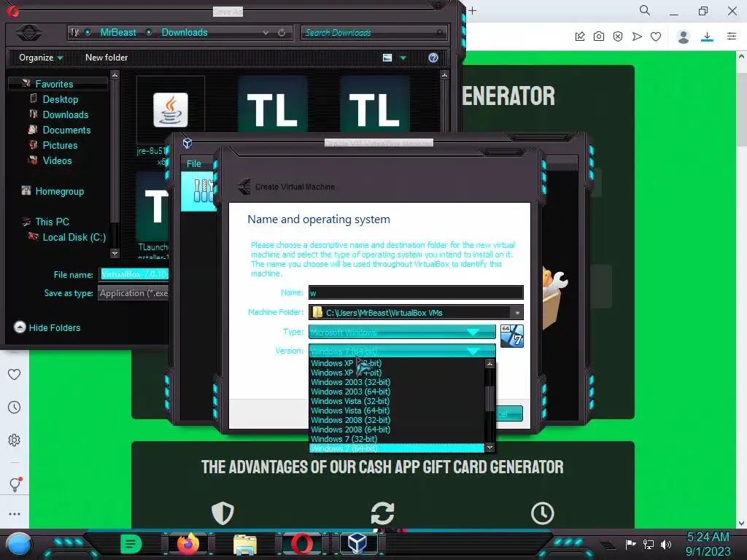Click Hide Folders in Save As dialog
Screen dimensions: 747x560
tap(47, 327)
